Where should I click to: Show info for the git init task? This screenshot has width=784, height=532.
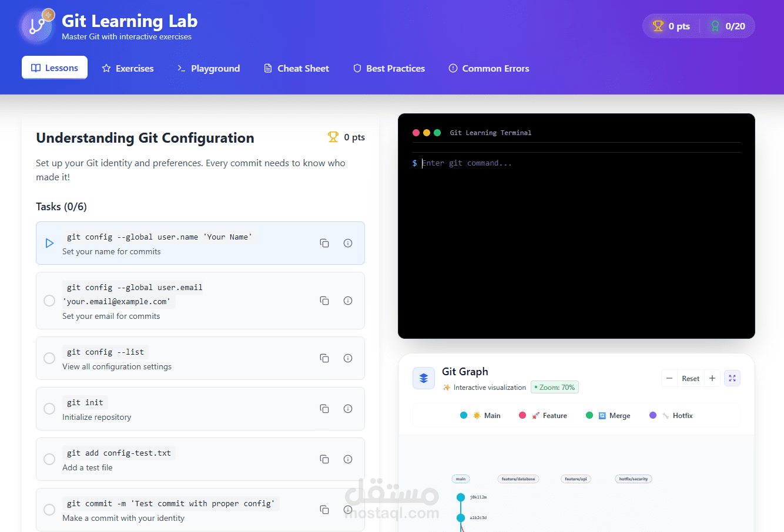click(348, 409)
